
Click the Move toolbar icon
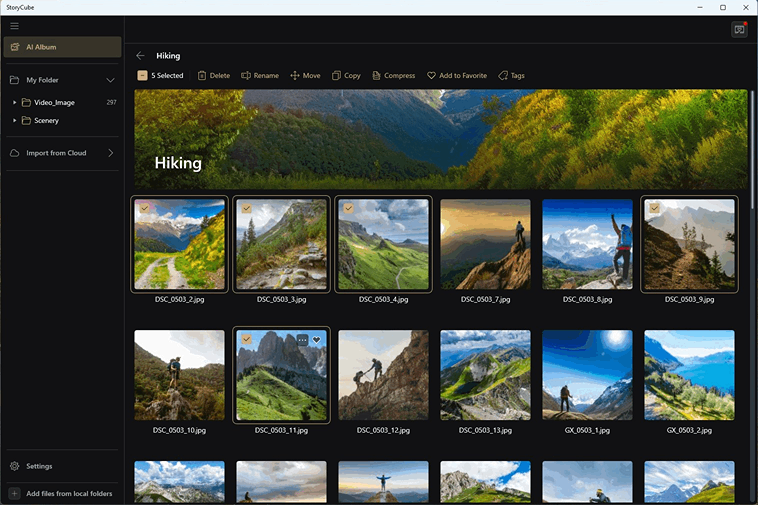tap(295, 76)
